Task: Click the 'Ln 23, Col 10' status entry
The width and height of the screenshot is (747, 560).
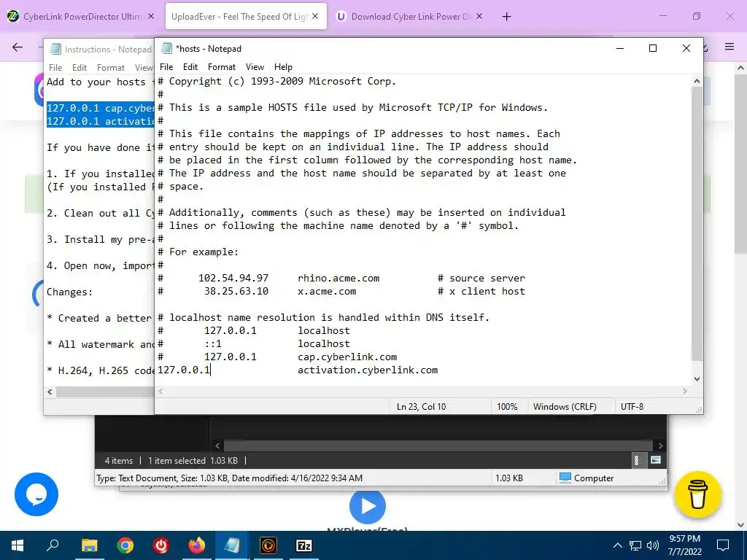Action: coord(421,407)
